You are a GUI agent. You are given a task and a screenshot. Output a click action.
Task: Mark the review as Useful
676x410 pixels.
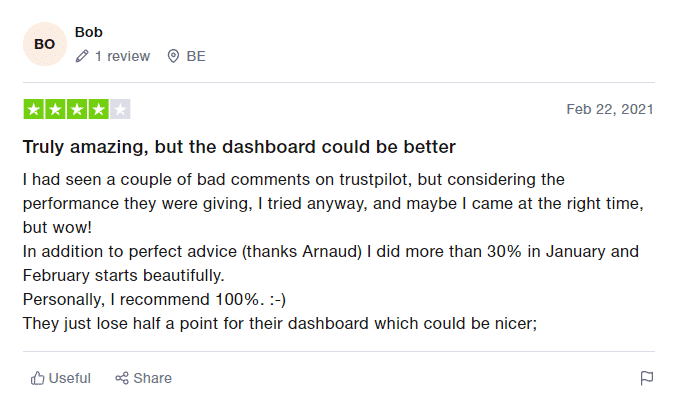pos(61,378)
